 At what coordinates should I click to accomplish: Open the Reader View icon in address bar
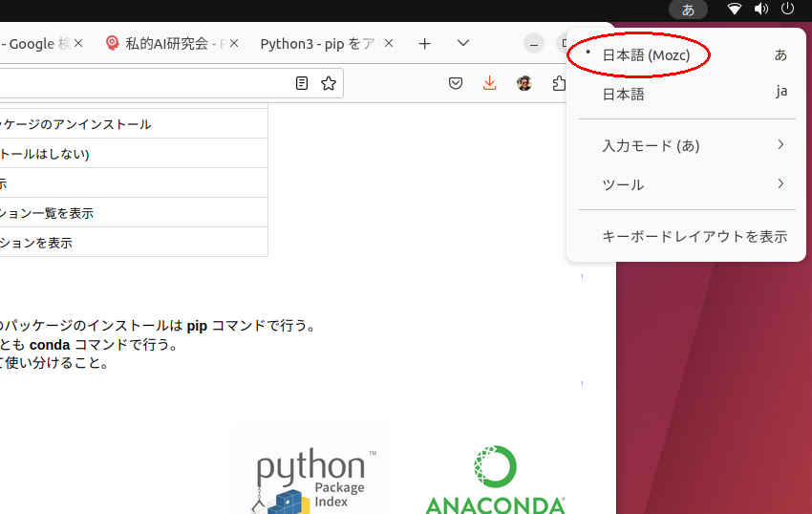(x=302, y=83)
